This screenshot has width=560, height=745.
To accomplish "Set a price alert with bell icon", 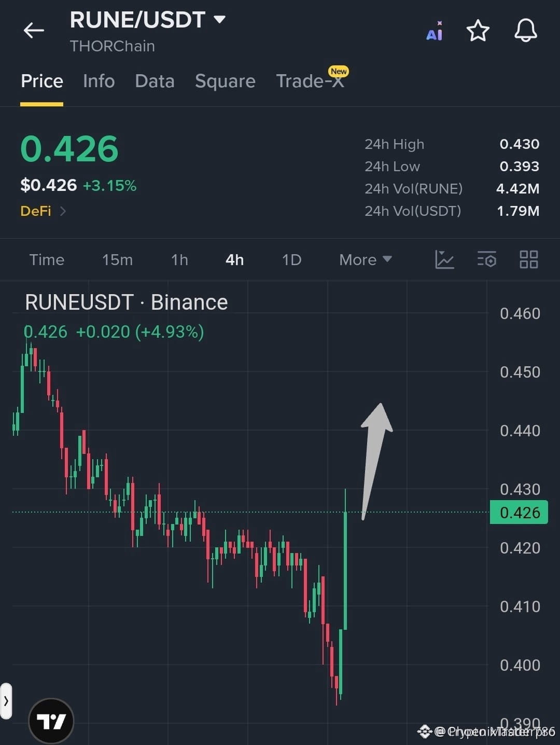I will [525, 31].
